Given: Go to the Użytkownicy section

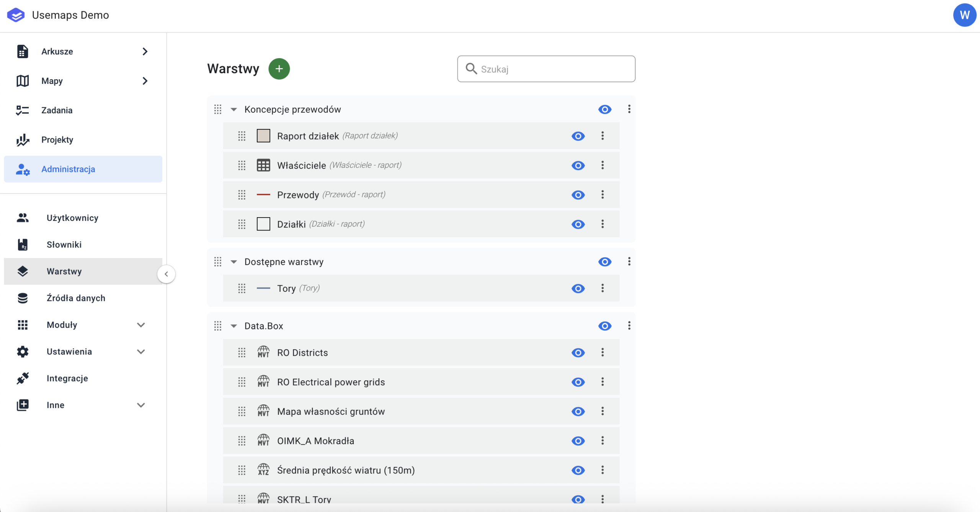Looking at the screenshot, I should (x=72, y=218).
